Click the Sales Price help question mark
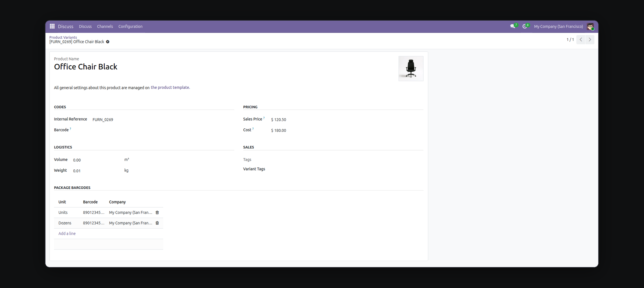Screen dimensions: 644x288 264,118
